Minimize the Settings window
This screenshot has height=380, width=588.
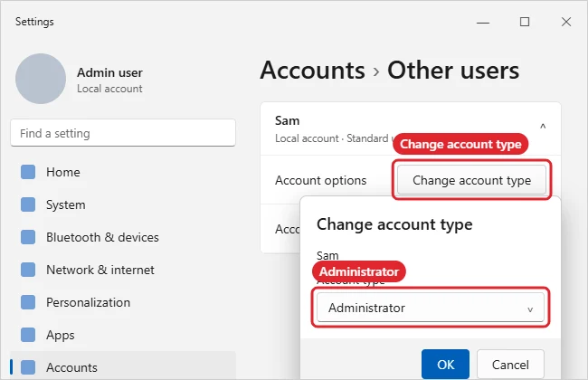click(483, 22)
